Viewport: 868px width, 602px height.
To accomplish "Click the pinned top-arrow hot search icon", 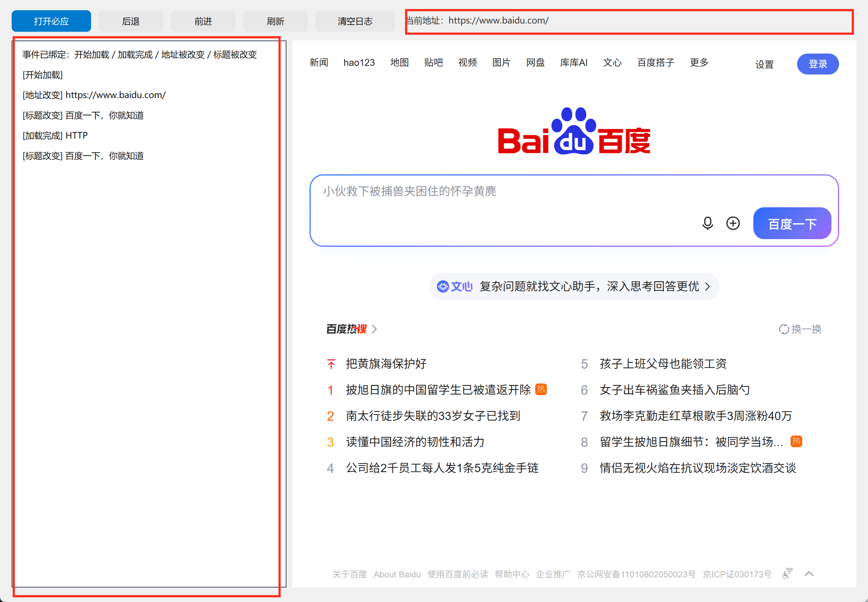I will [331, 364].
